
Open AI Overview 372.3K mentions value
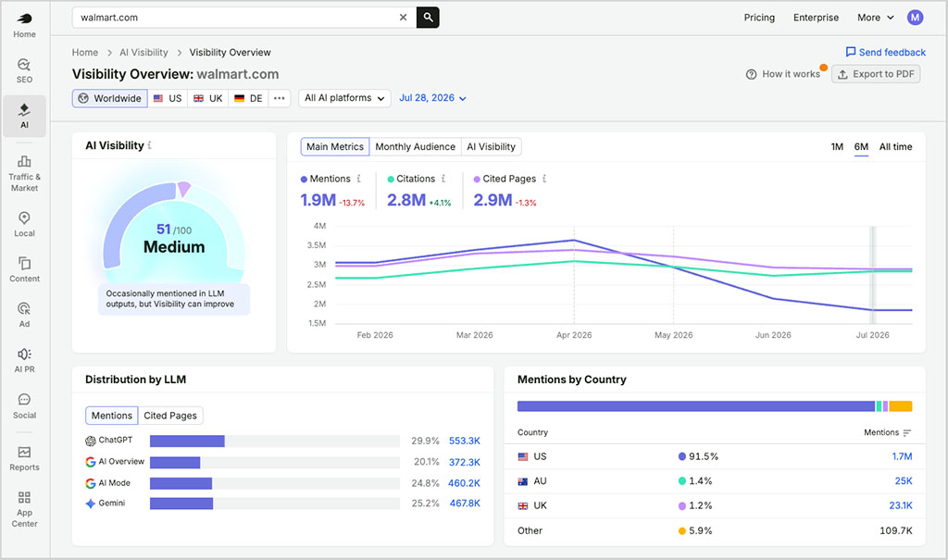coord(465,462)
